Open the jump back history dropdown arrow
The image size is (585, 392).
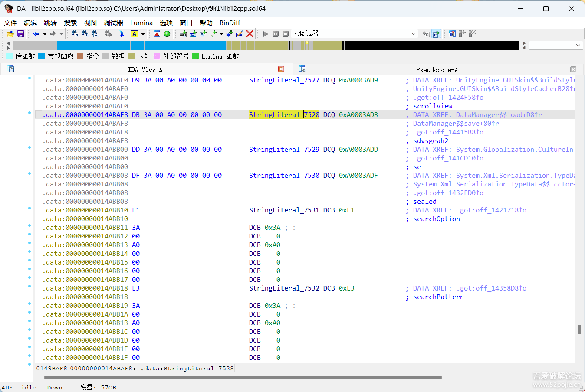44,34
